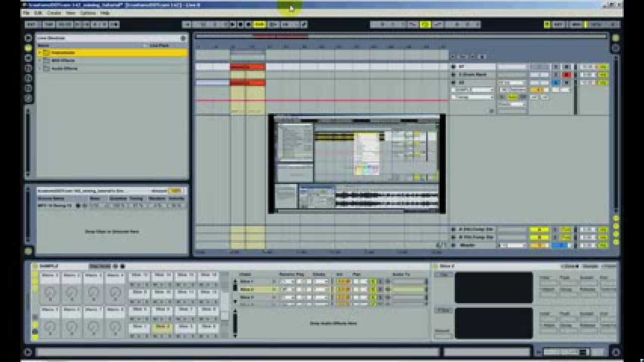Screen dimensions: 644x362
Task: Select the MPC 16 Swing groove row
Action: tap(111, 206)
